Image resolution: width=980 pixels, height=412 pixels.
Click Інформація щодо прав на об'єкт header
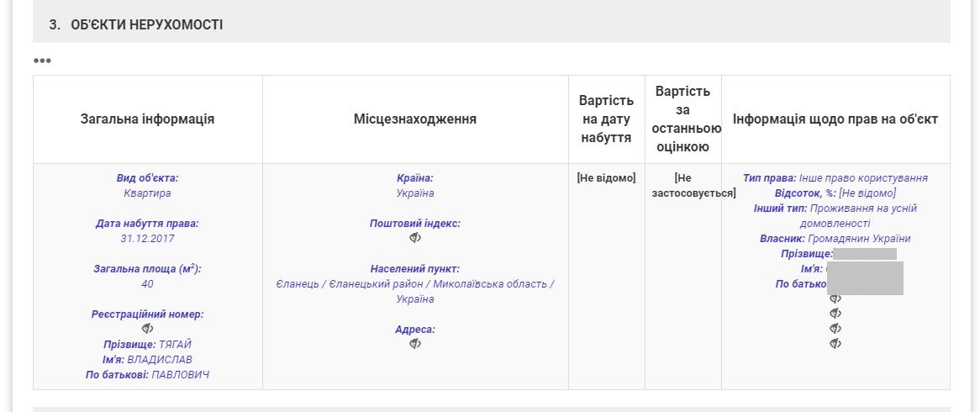[835, 119]
